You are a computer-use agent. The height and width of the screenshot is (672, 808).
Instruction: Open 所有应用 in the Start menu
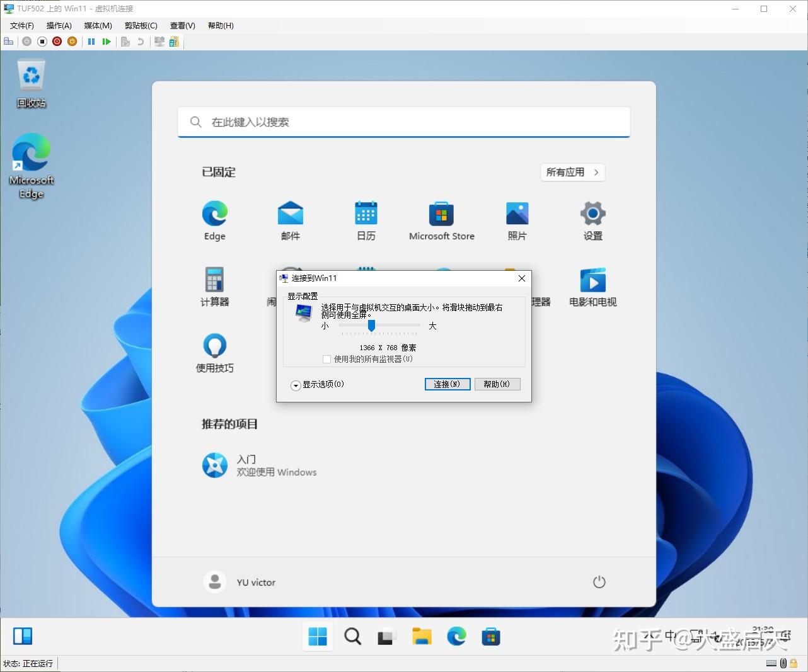click(x=572, y=172)
